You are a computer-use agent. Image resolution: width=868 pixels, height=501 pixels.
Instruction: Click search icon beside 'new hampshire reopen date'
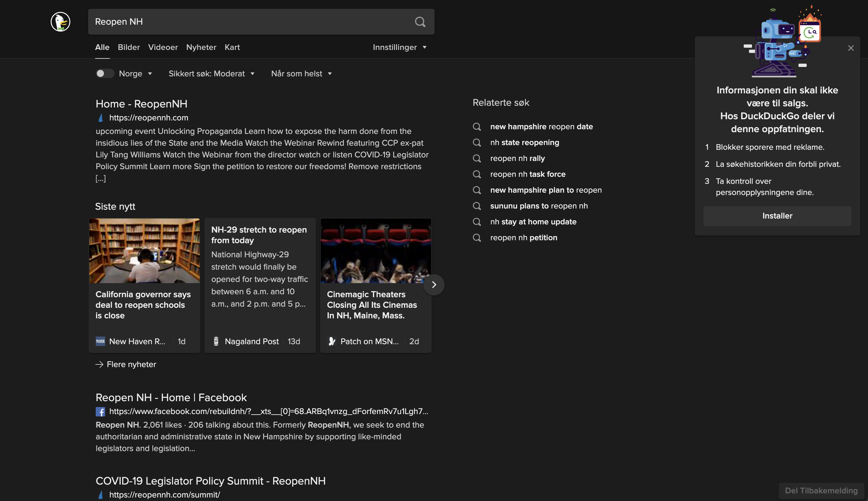(477, 127)
